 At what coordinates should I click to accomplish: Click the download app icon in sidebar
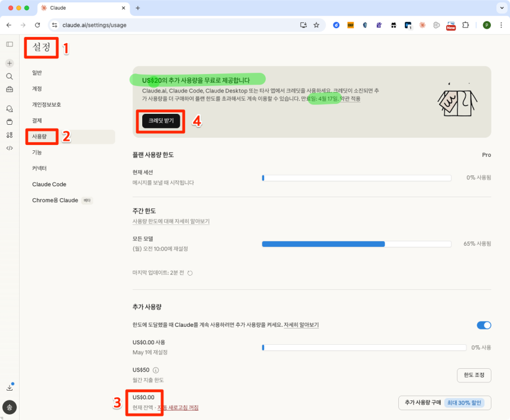pyautogui.click(x=9, y=387)
